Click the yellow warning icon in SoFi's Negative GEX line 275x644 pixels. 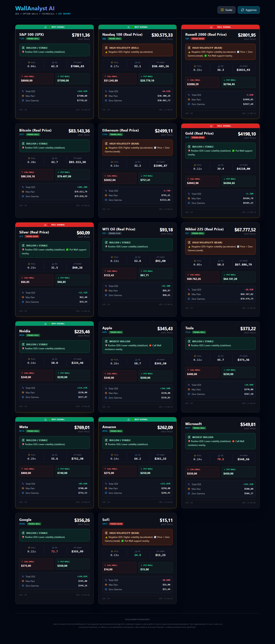tap(106, 537)
